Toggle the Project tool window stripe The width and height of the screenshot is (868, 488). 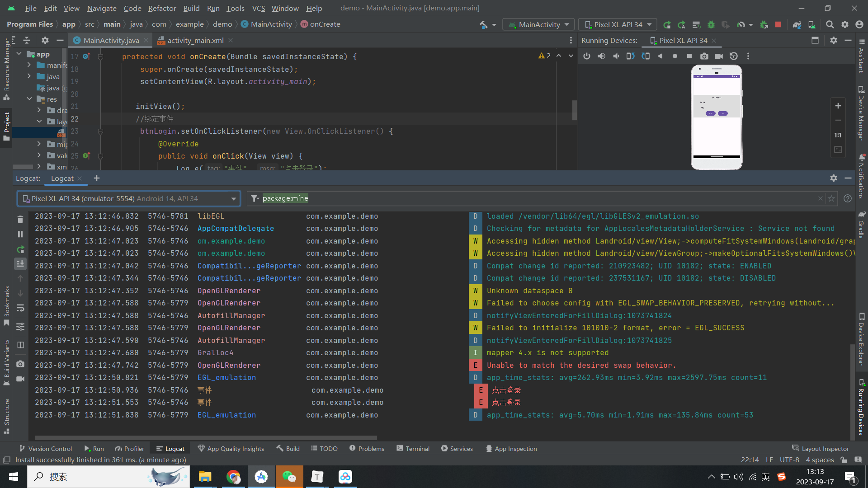click(x=6, y=127)
